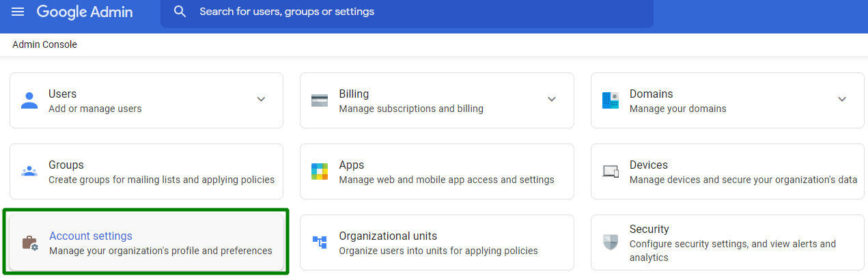Expand the Billing card chevron
Image resolution: width=868 pixels, height=278 pixels.
click(552, 100)
